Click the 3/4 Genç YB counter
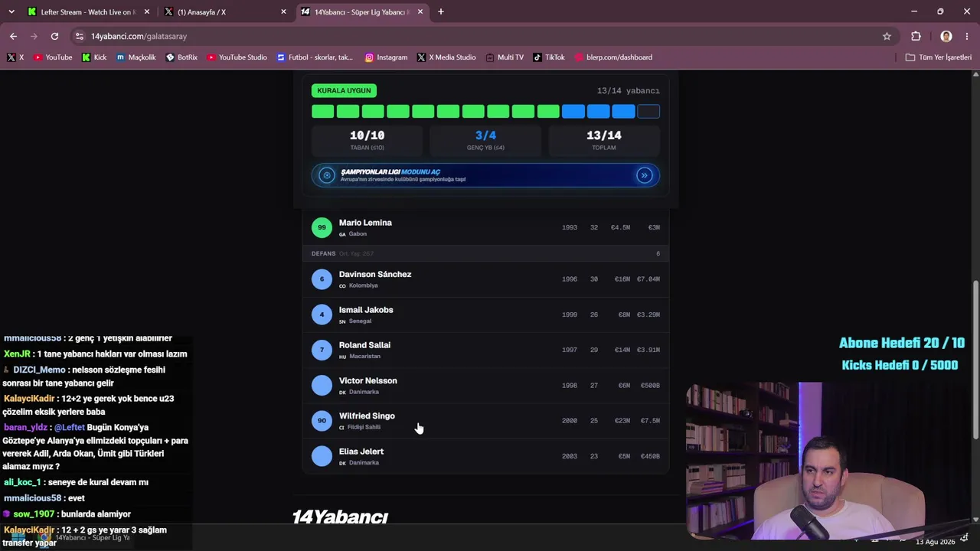Viewport: 980px width, 551px height. click(x=485, y=139)
